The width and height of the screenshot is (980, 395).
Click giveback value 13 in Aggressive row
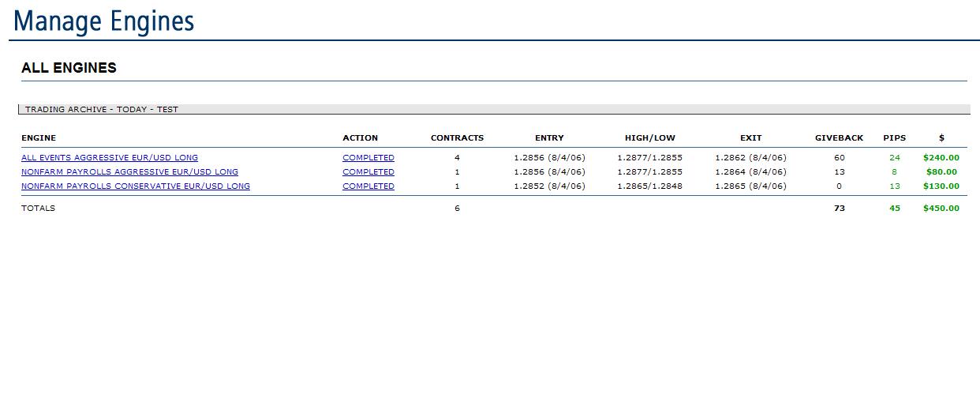(840, 172)
